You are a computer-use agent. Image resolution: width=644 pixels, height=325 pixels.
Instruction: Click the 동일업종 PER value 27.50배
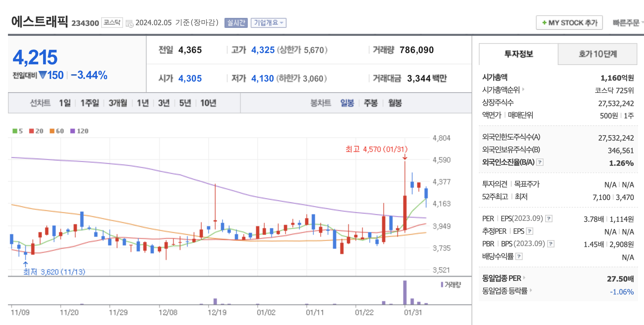coord(620,279)
